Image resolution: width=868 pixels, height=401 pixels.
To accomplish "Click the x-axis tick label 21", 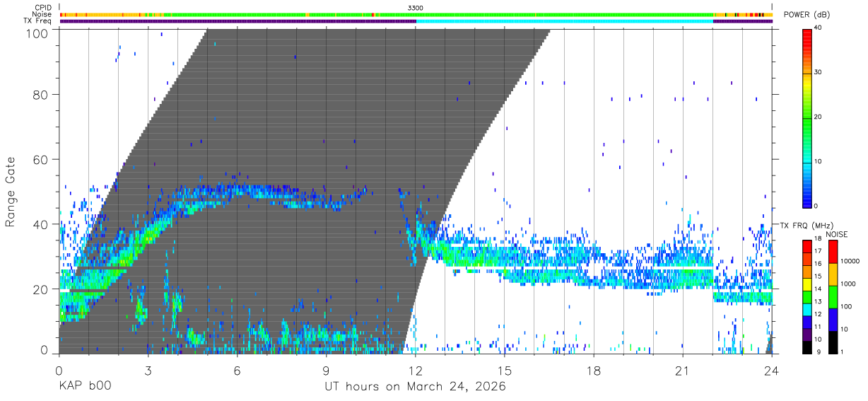I will 683,371.
